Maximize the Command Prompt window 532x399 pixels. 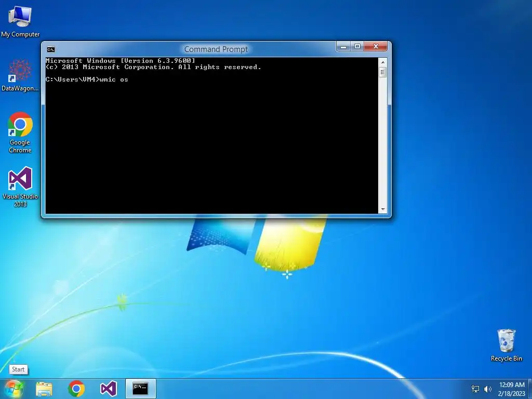pos(357,46)
